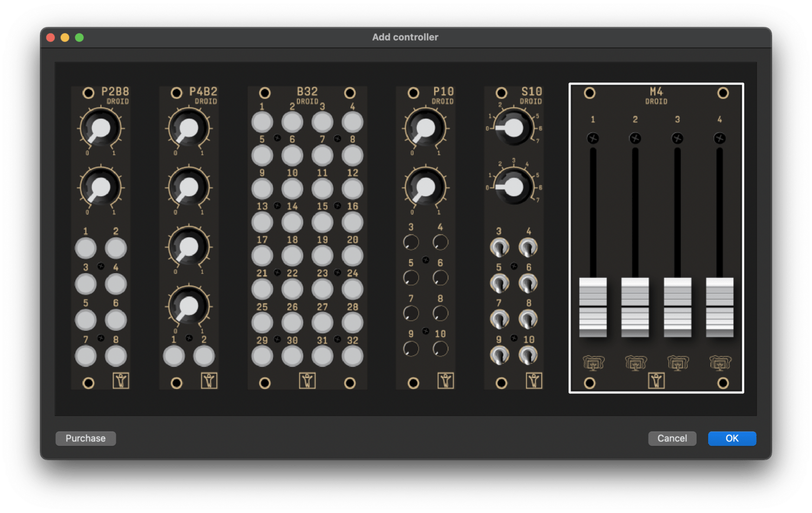
Task: Tap the touch sensor icon under M4 fader 4
Action: pos(719,363)
